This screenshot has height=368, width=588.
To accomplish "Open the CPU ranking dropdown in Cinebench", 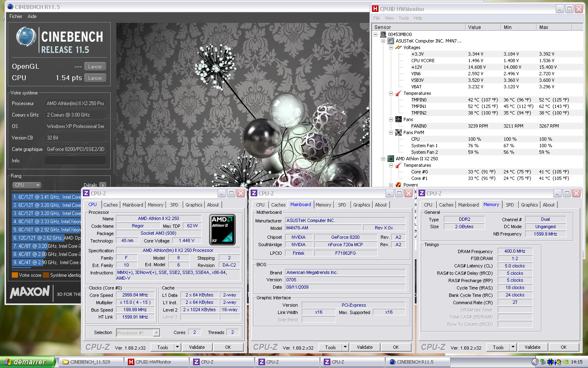I will click(27, 185).
